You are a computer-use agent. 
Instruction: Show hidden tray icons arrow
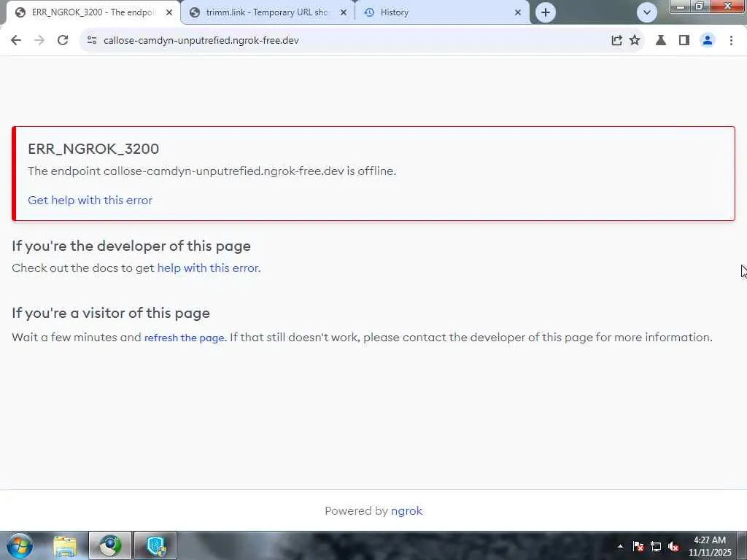pyautogui.click(x=620, y=546)
